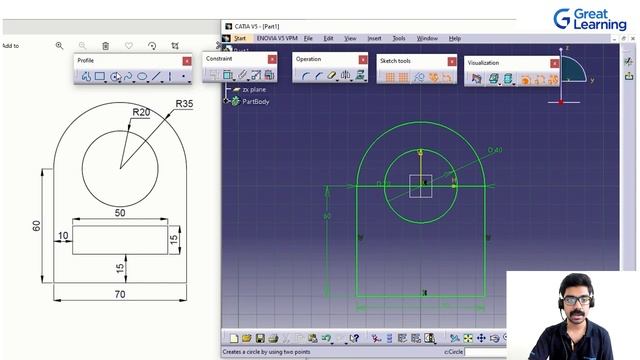Open the Visualization 2D mode dropdown
This screenshot has height=360, width=640.
coord(513,84)
